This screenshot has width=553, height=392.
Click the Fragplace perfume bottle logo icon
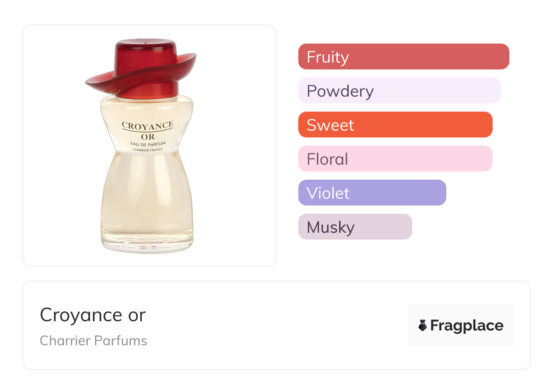point(423,325)
